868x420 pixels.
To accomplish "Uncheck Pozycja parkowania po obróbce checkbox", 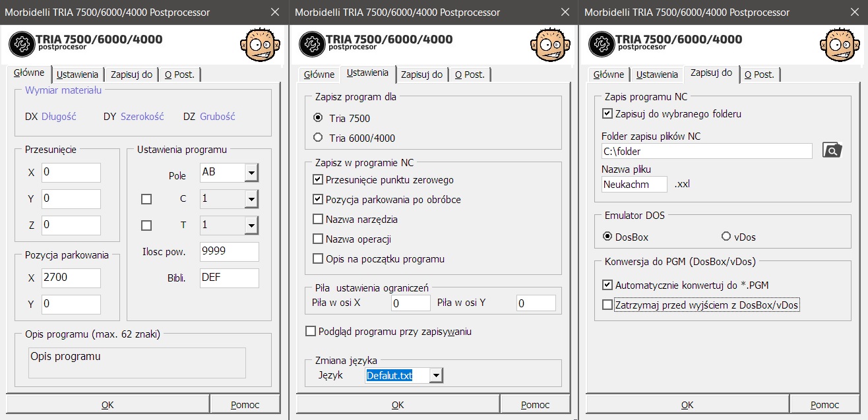I will (319, 199).
